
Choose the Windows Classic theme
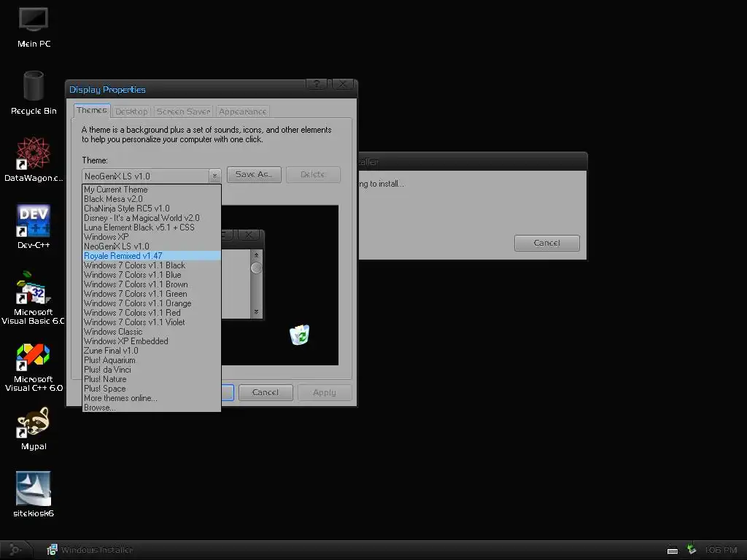pyautogui.click(x=152, y=332)
